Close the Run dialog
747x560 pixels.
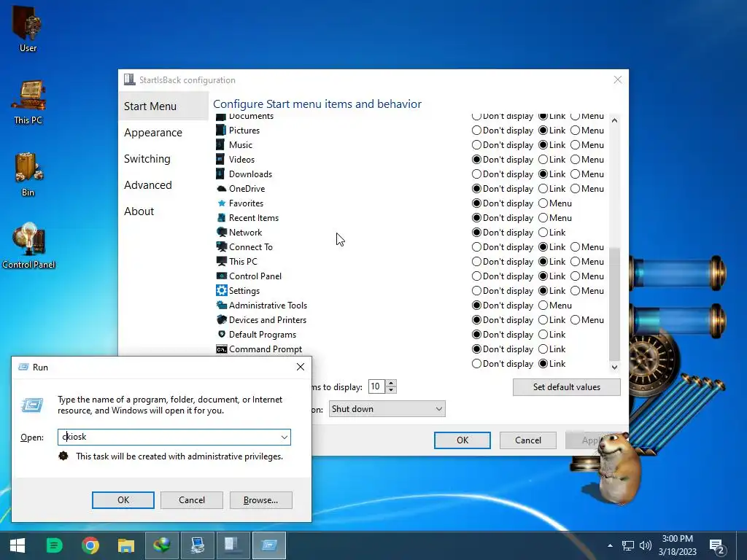(x=300, y=367)
